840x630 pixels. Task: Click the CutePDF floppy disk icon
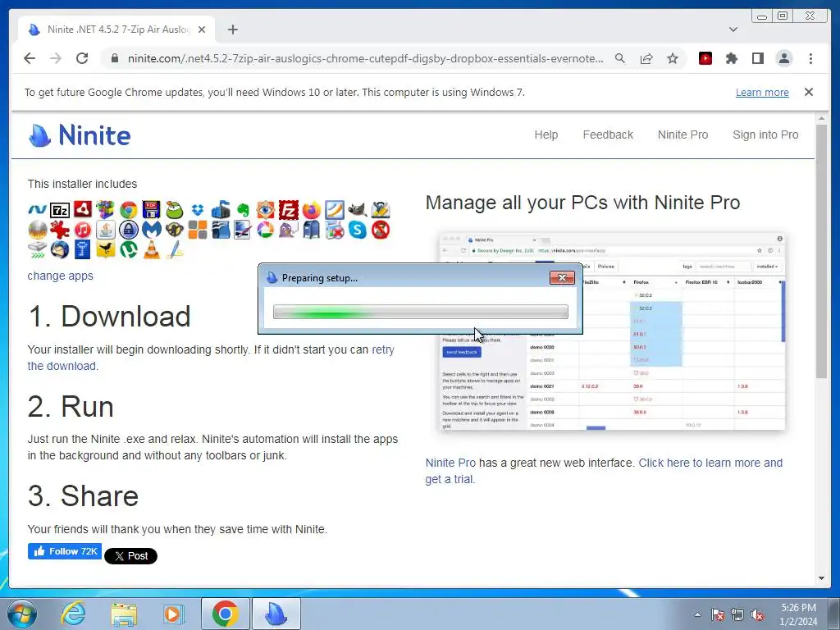click(151, 210)
